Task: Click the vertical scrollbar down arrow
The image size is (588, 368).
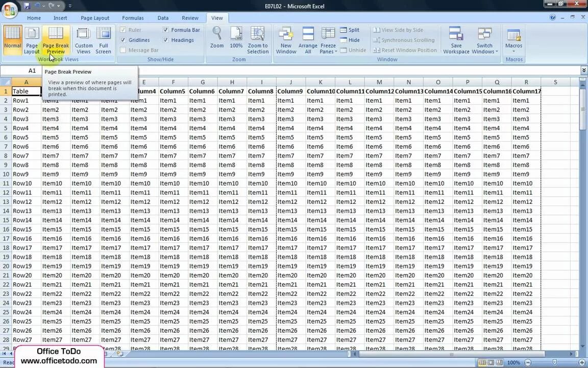Action: coord(583,347)
